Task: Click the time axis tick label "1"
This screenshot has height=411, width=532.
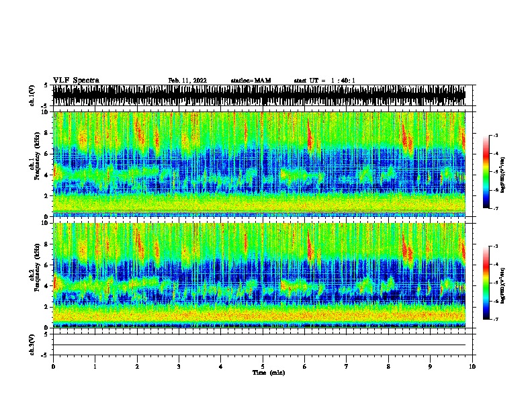Action: tap(95, 367)
